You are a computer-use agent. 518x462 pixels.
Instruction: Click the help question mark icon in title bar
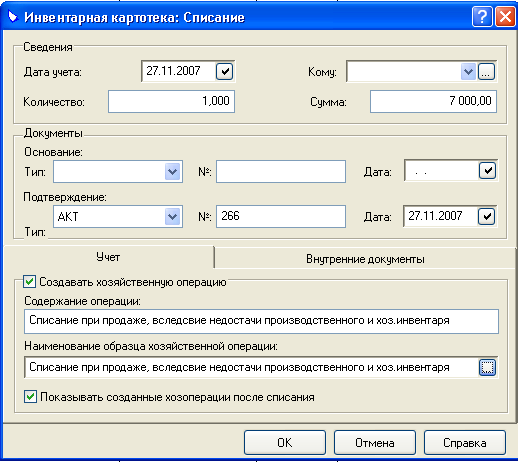pyautogui.click(x=482, y=16)
